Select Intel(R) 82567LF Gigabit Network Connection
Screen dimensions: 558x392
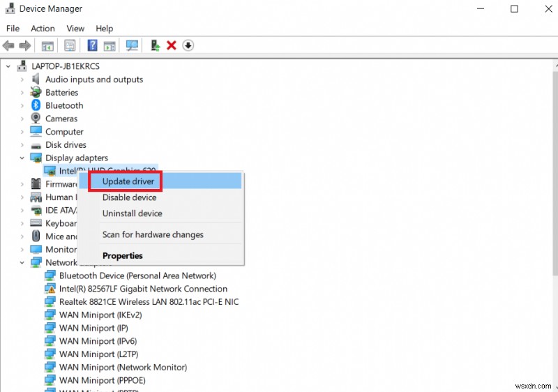point(143,289)
